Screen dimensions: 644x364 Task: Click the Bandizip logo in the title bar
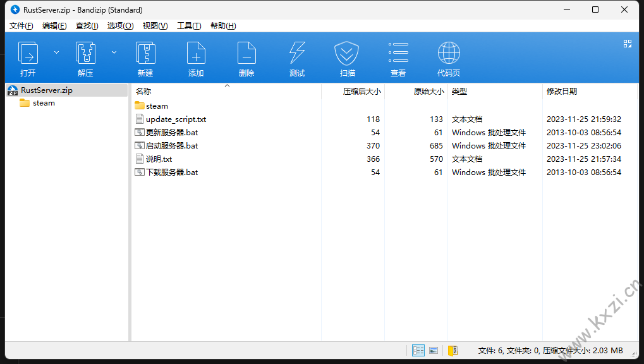(x=15, y=9)
